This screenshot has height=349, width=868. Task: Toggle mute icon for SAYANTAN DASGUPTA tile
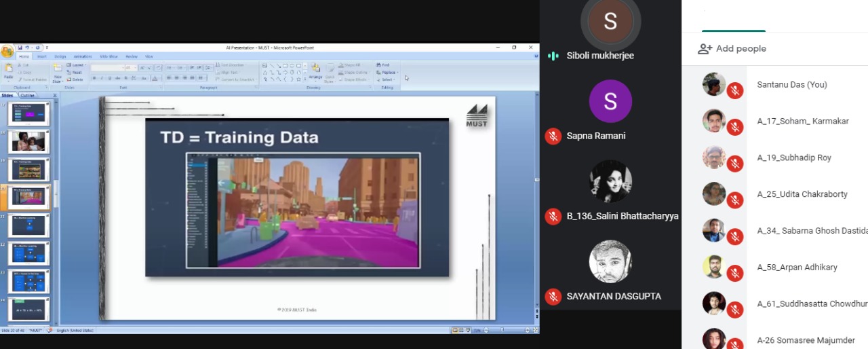553,297
